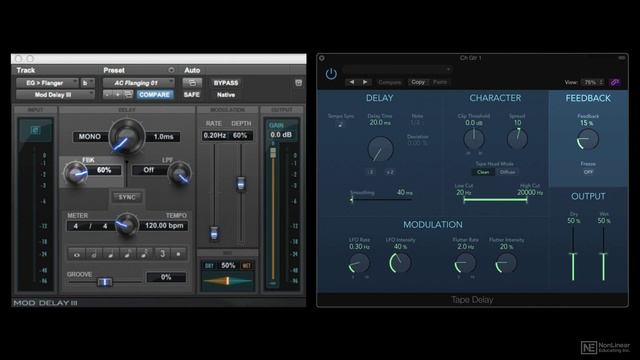640x360 pixels.
Task: Click the FBK feedback knob
Action: [x=76, y=173]
